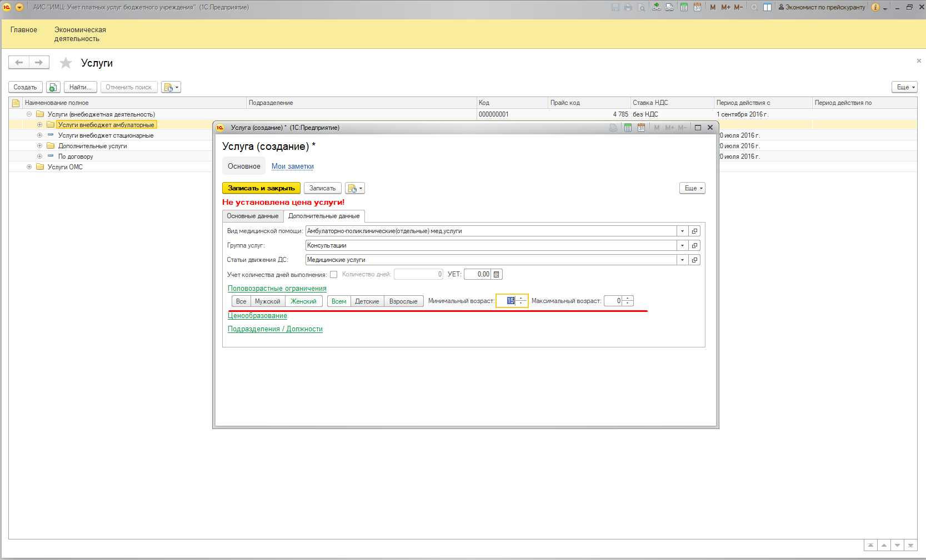
Task: Open the calculator button in the УЕТ field
Action: [x=497, y=274]
